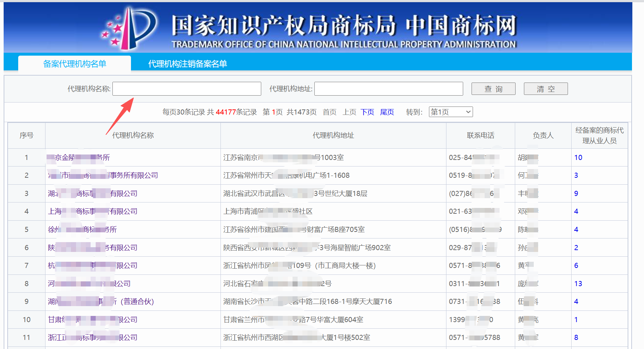Click the 代理机构名称 column header

133,135
